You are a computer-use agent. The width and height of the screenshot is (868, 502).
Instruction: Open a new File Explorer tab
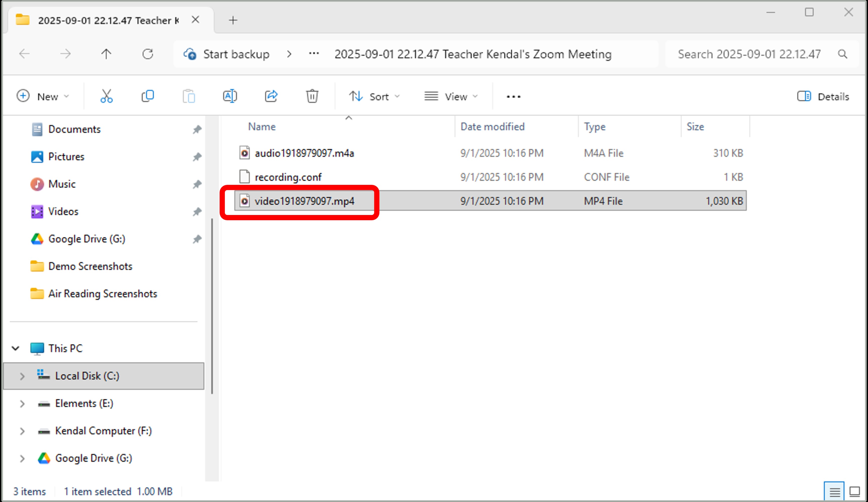(x=233, y=20)
